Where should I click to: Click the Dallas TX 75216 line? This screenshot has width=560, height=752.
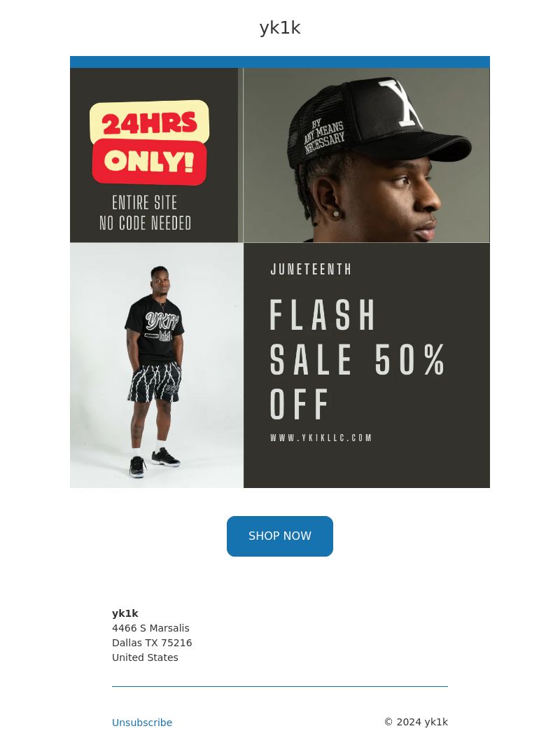(152, 643)
